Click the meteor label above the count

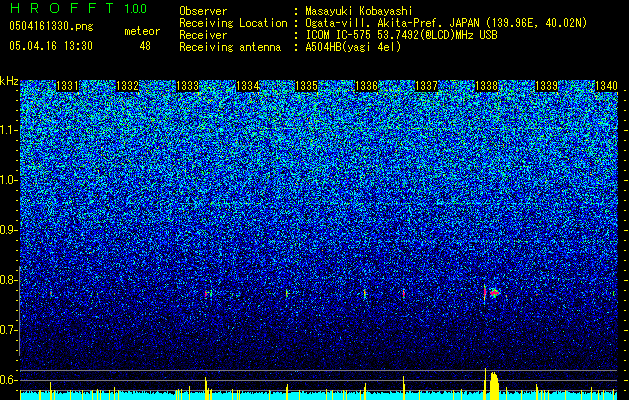pyautogui.click(x=142, y=31)
